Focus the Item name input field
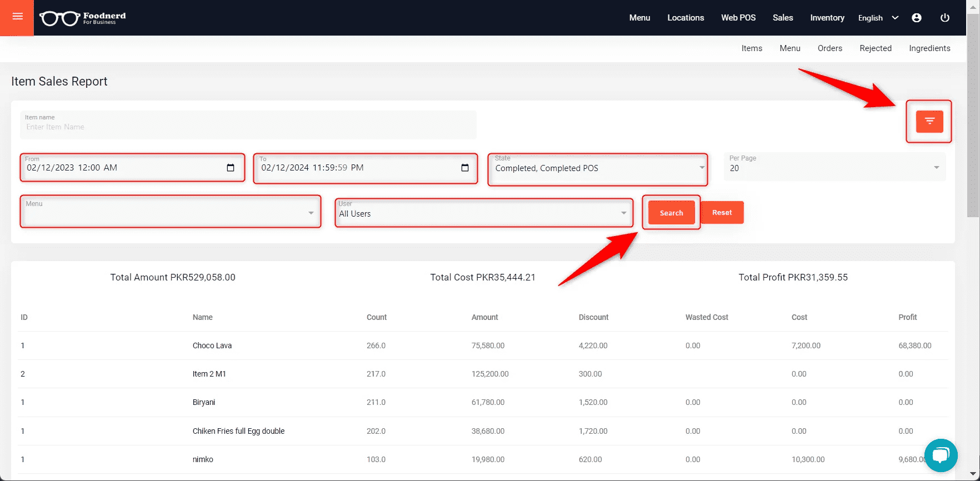 pyautogui.click(x=248, y=124)
